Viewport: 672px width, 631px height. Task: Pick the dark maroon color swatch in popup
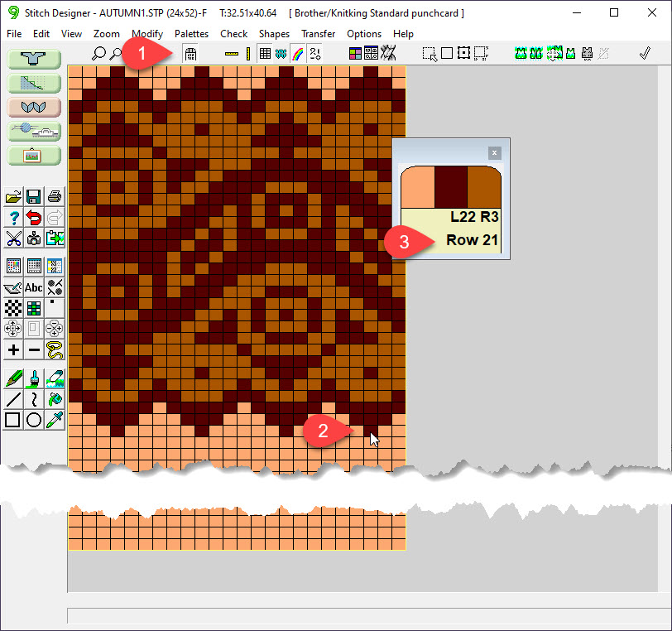[451, 187]
